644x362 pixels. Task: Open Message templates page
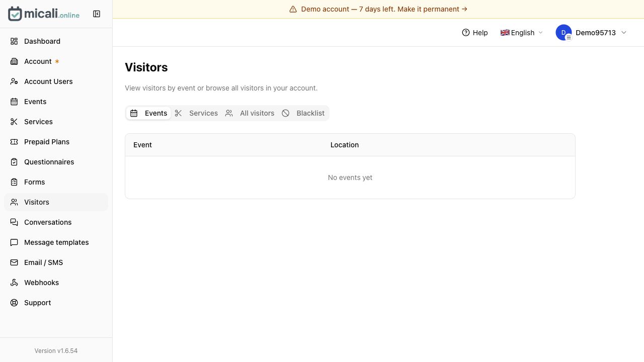click(56, 242)
